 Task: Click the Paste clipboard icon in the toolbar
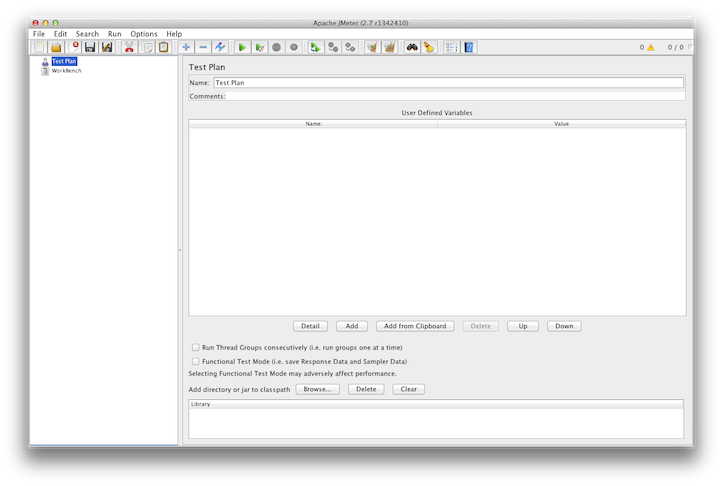(x=164, y=47)
